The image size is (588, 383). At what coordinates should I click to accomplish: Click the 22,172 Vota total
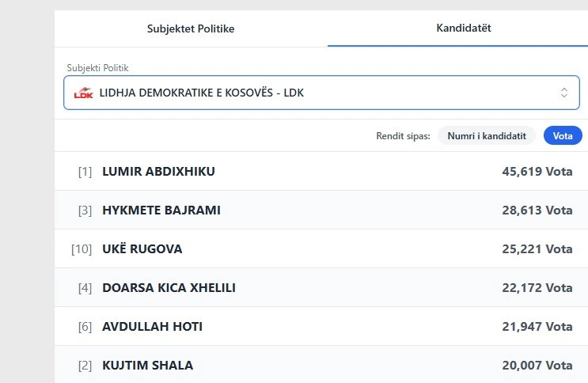(x=537, y=288)
